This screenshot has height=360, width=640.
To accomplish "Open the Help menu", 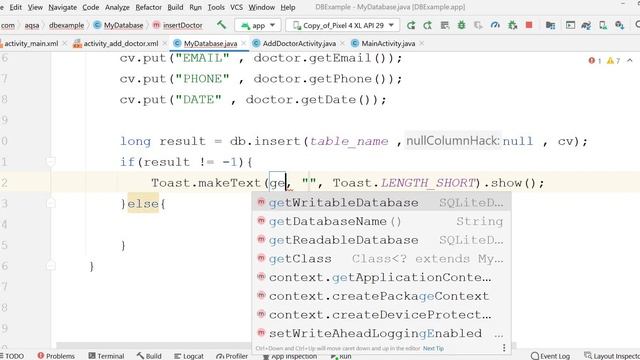I will tap(288, 7).
